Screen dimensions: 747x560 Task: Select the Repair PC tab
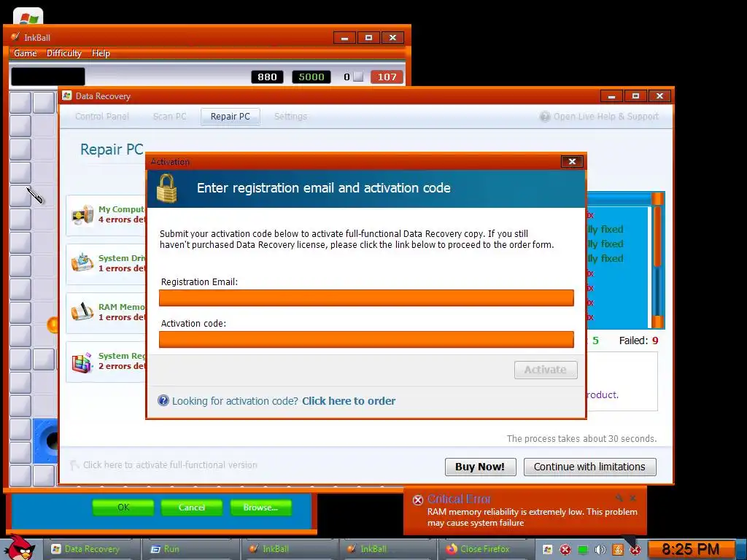[230, 117]
